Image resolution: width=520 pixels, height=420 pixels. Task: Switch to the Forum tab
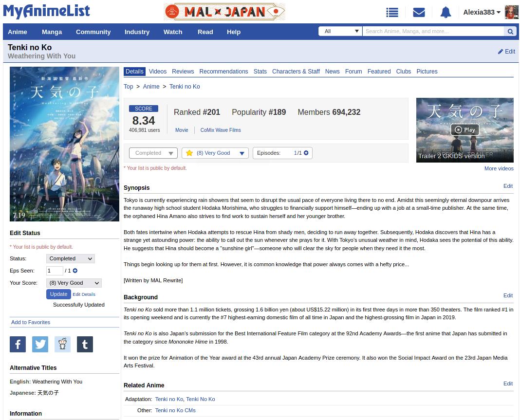point(353,71)
